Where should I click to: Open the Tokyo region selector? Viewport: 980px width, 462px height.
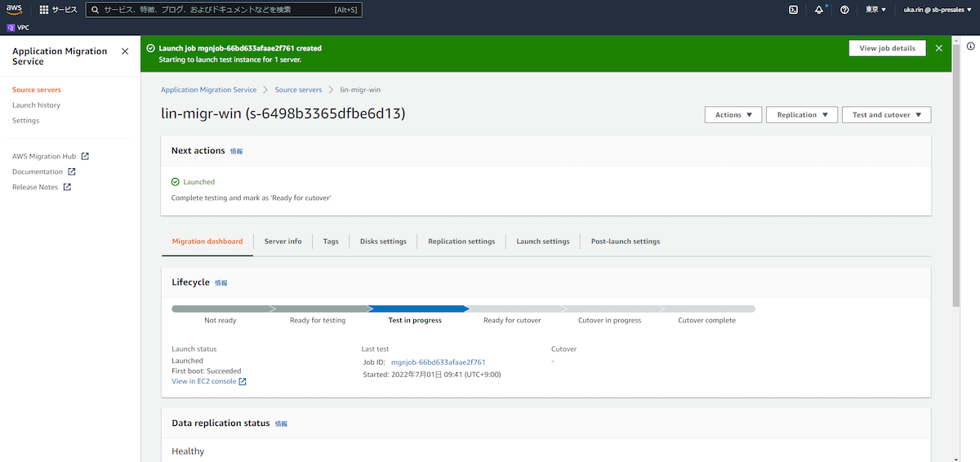[x=875, y=10]
